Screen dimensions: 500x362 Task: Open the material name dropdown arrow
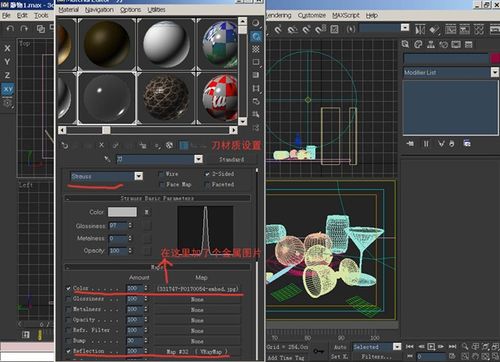(198, 159)
